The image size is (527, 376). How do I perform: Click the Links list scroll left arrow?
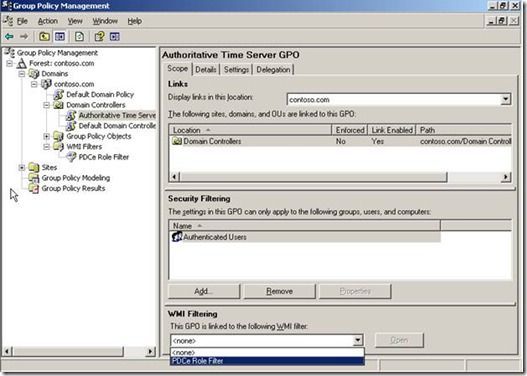(x=174, y=177)
